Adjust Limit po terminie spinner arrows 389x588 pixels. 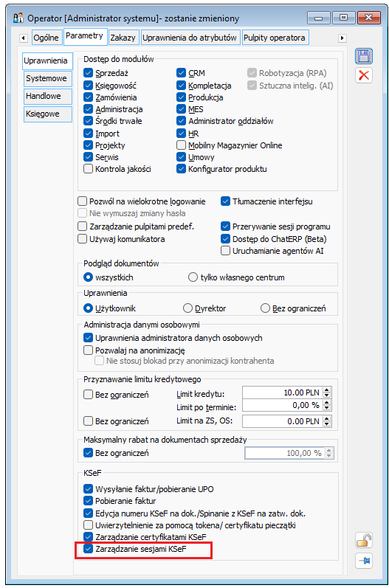[327, 405]
